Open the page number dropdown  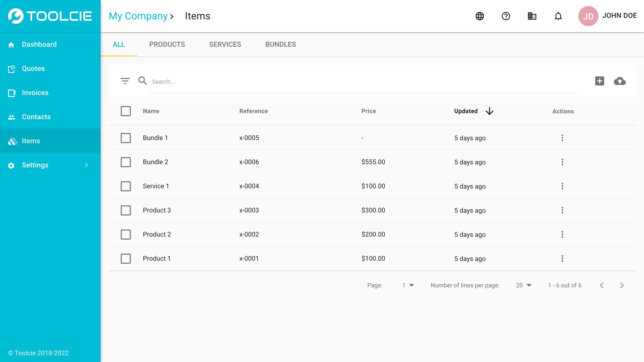click(x=408, y=285)
